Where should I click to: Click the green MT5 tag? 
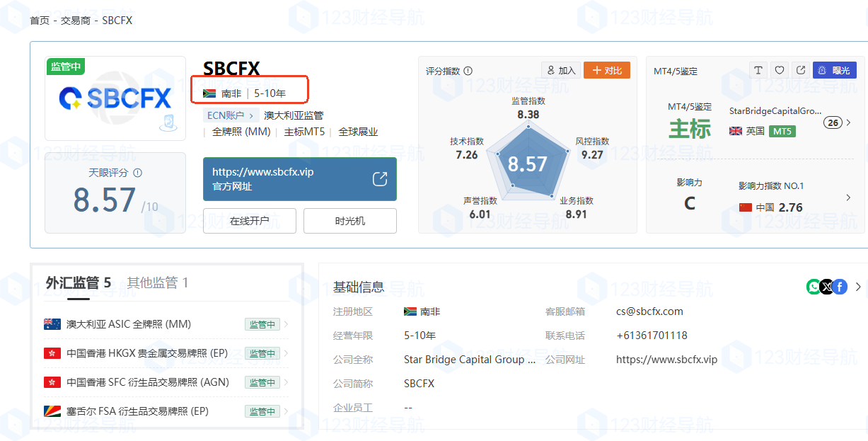click(782, 131)
